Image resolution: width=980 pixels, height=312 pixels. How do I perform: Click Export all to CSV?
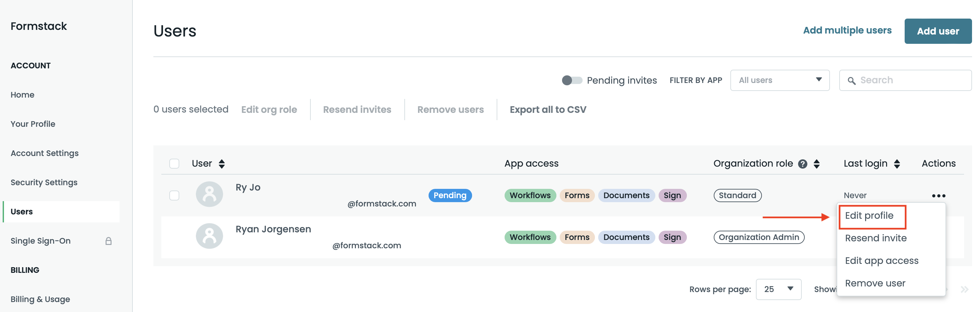tap(548, 110)
